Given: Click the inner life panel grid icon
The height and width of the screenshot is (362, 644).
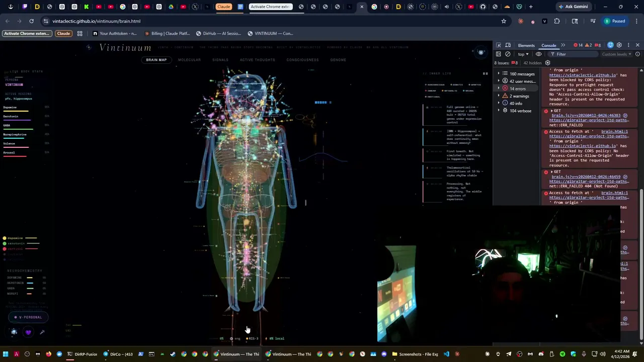Looking at the screenshot, I should pyautogui.click(x=486, y=74).
